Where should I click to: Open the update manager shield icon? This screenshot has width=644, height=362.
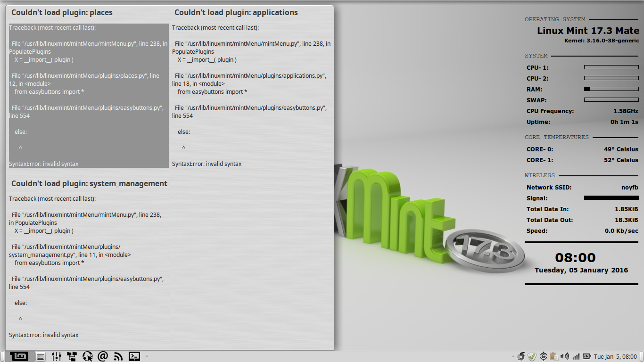pos(532,356)
